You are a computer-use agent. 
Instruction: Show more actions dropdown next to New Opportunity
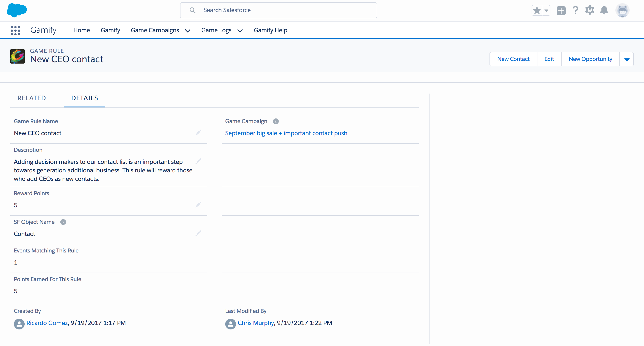627,59
